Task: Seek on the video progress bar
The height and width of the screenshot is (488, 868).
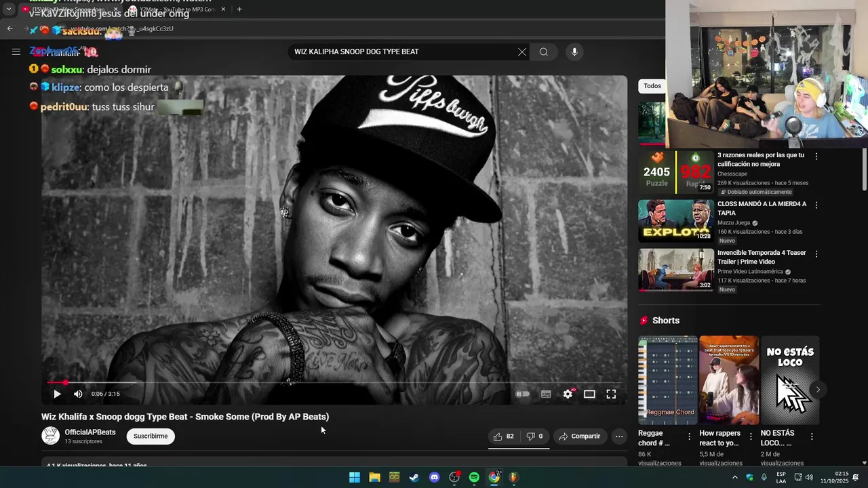Action: (x=334, y=383)
